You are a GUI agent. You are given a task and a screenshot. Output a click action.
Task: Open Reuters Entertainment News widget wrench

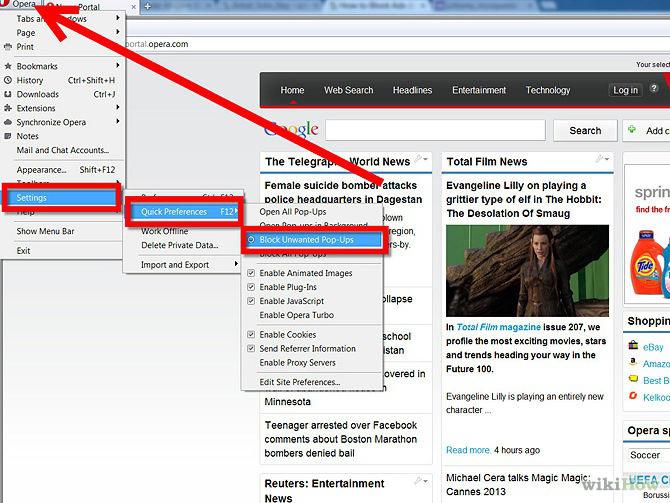point(421,481)
